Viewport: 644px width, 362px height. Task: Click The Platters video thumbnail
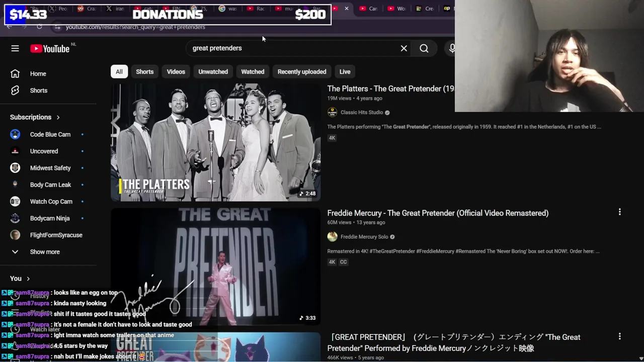[x=215, y=142]
